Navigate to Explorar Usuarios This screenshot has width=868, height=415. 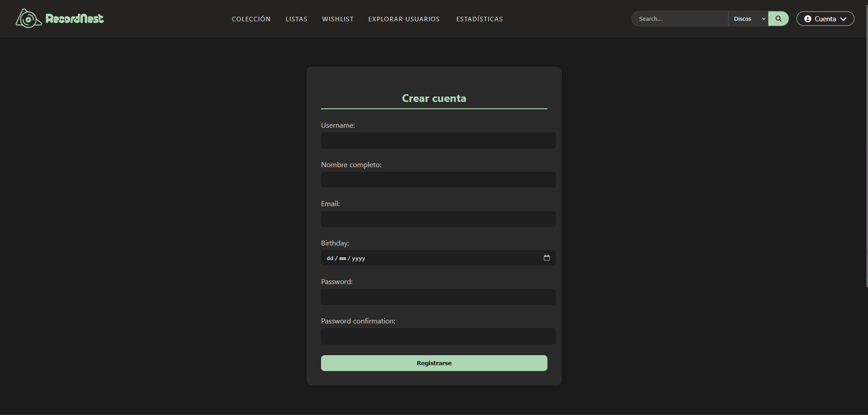[x=404, y=19]
